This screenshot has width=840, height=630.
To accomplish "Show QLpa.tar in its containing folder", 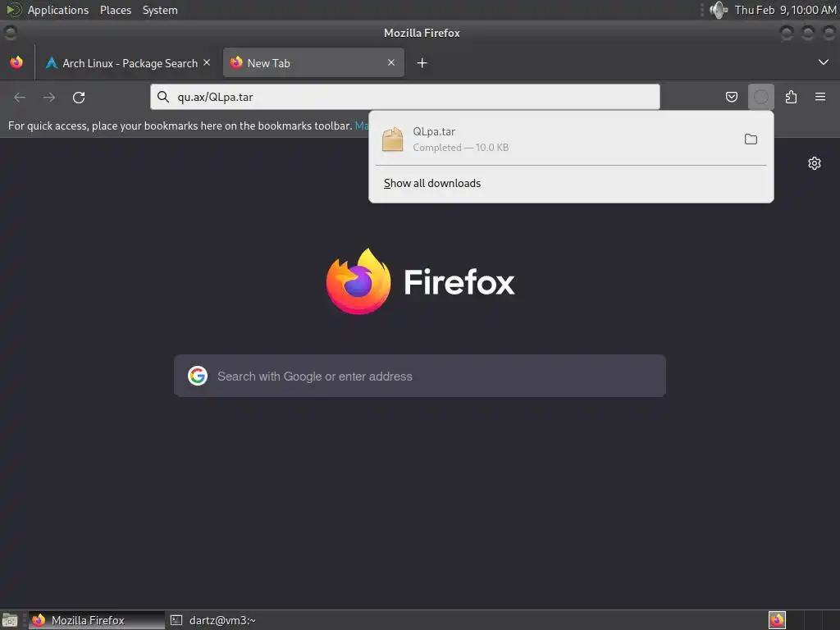I will tap(751, 139).
